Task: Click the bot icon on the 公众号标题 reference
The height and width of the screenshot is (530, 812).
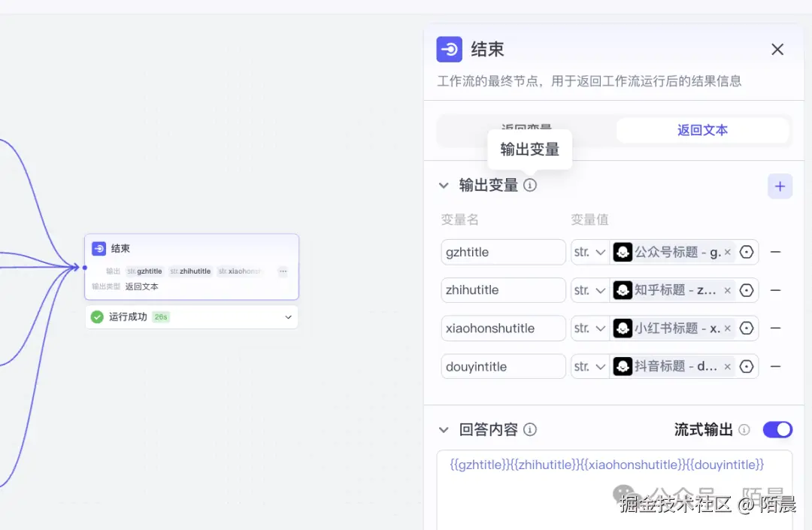Action: coord(623,252)
